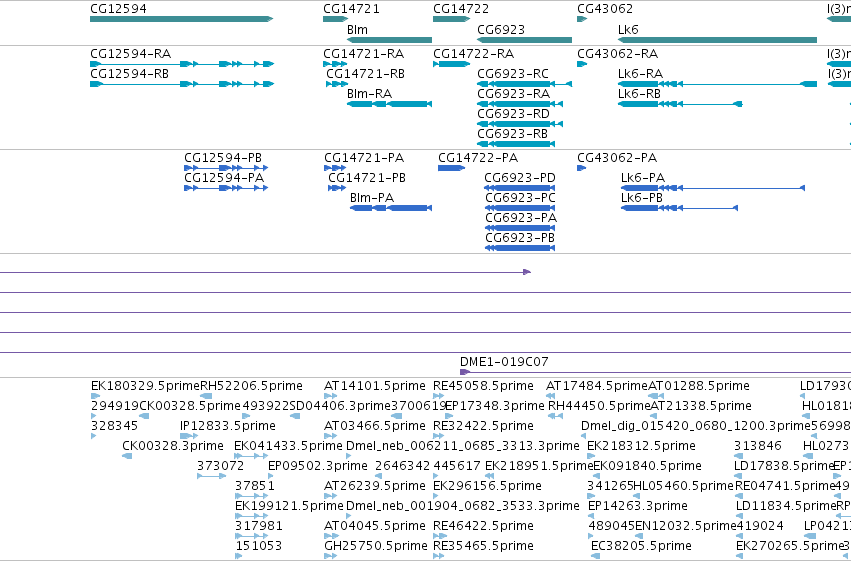Viewport: 851px width, 561px height.
Task: Open the EP17348.3prime EST label
Action: coord(494,406)
